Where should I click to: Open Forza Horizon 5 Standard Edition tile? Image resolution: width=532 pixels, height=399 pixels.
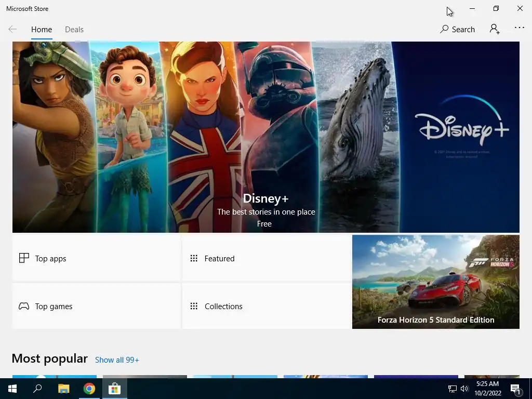(436, 282)
